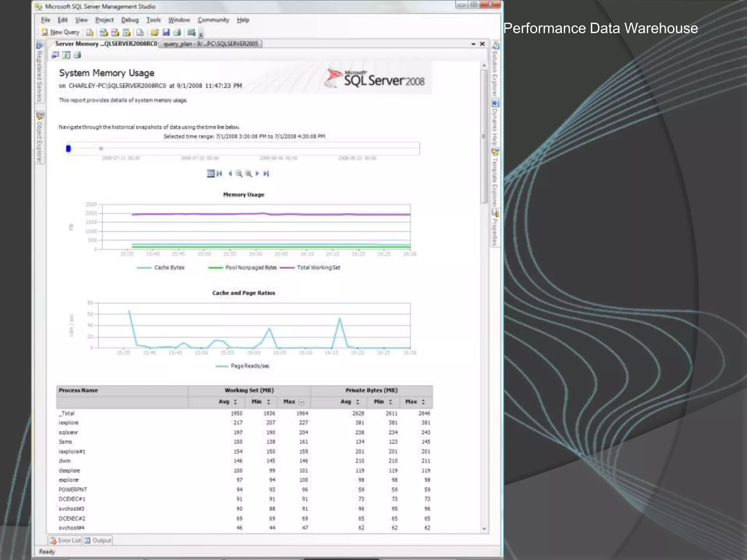The width and height of the screenshot is (747, 560).
Task: Click the scrollbar down arrow
Action: click(x=484, y=529)
